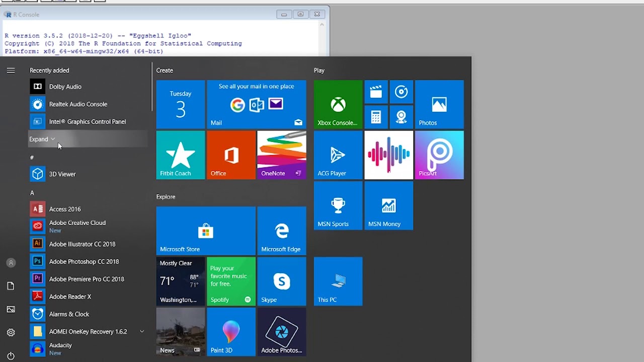Screen dimensions: 644x362
Task: Open the colorful sound waveform tile
Action: pyautogui.click(x=389, y=155)
